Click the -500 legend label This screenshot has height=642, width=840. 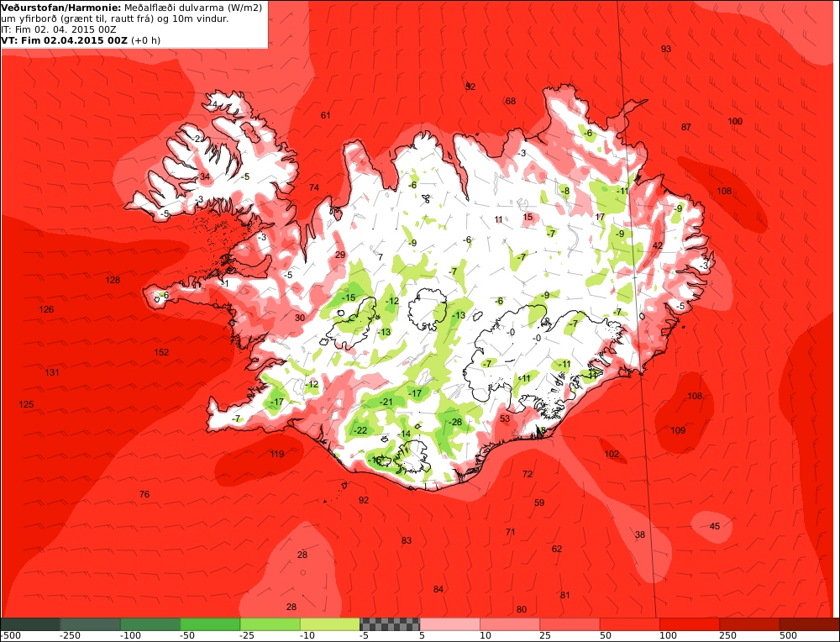[10, 635]
